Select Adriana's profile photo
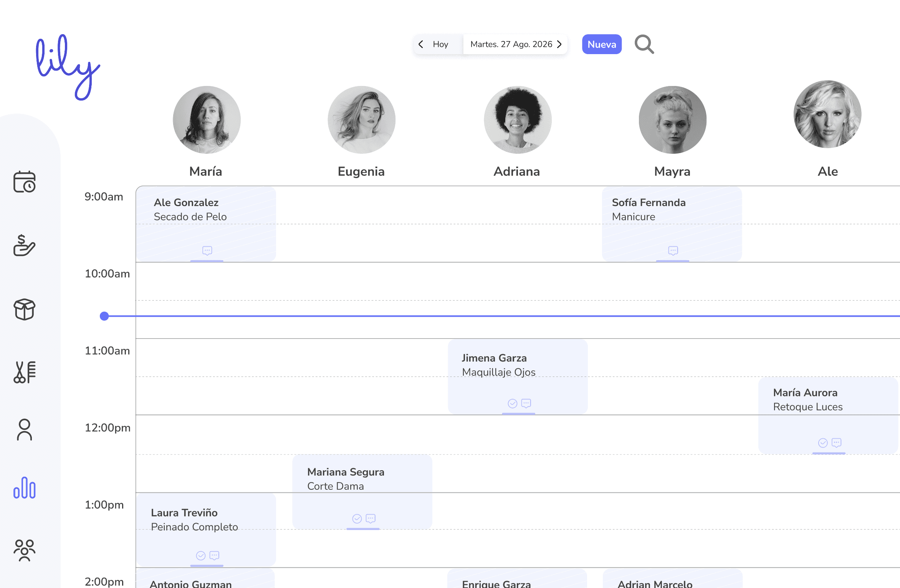The image size is (900, 588). (x=517, y=120)
